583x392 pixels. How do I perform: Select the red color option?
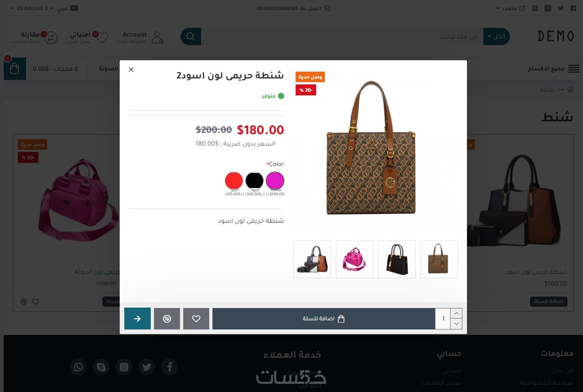[234, 181]
